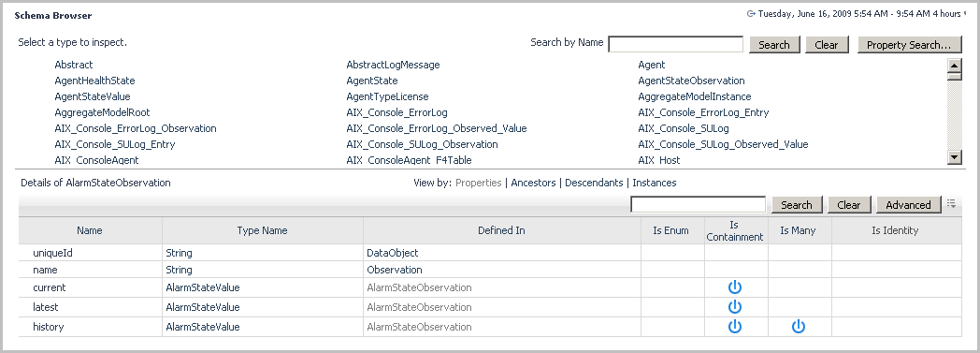Open the time range dropdown

point(965,14)
